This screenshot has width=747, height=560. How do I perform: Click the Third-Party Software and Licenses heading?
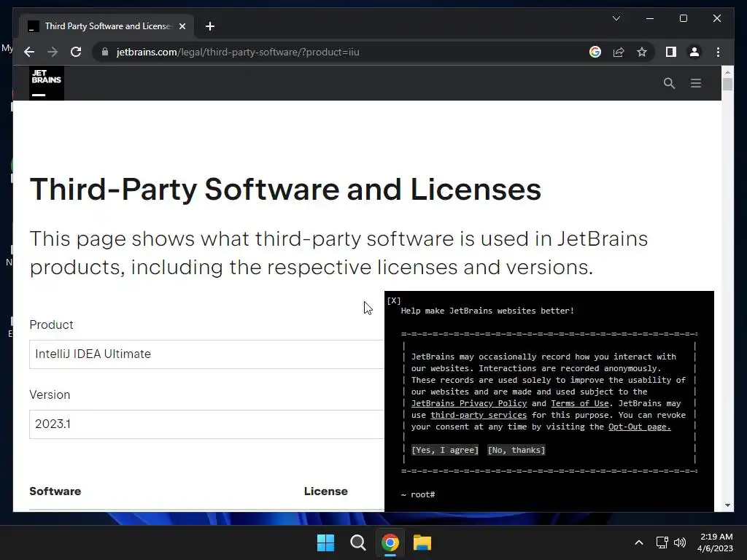[285, 190]
